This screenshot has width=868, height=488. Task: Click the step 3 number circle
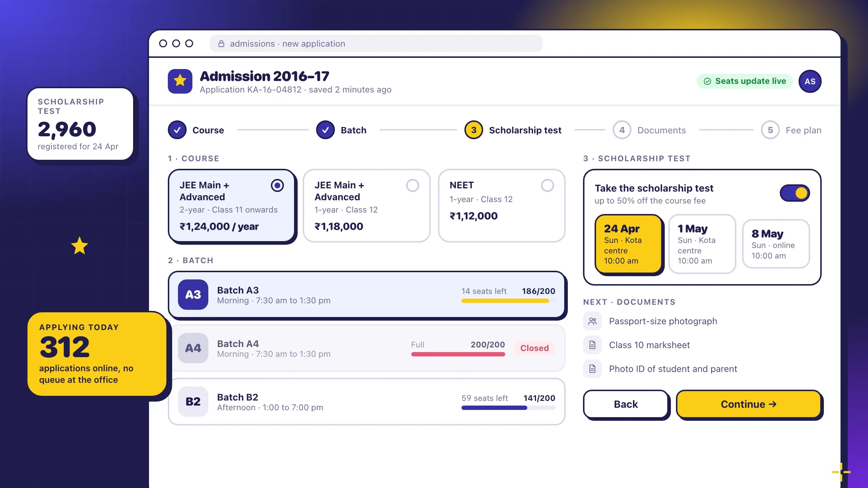tap(474, 130)
